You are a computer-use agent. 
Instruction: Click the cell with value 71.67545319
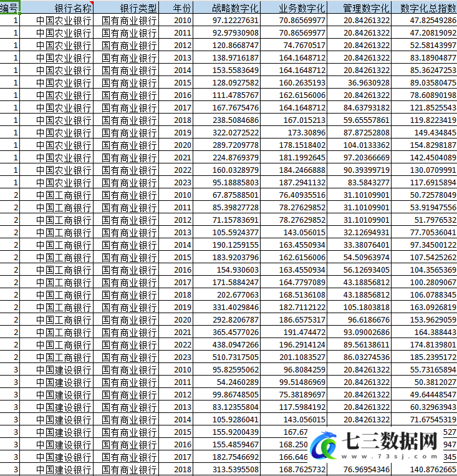point(424,419)
